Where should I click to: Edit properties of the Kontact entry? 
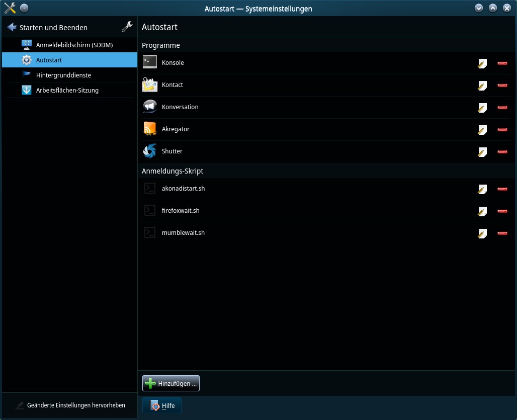coord(482,86)
